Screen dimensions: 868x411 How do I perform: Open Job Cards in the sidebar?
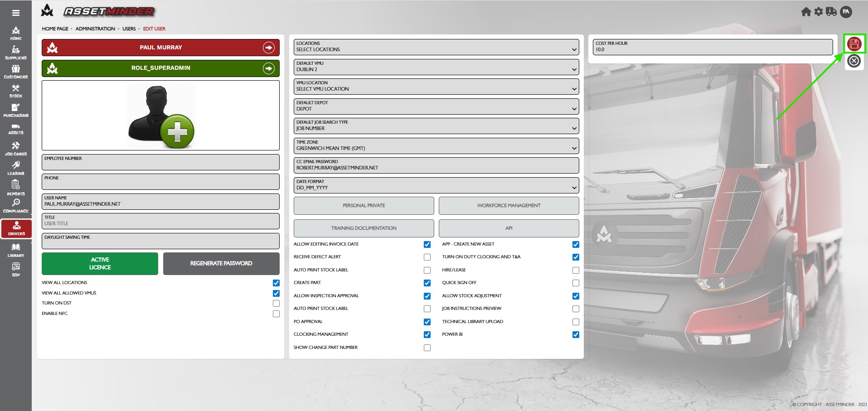[x=16, y=148]
